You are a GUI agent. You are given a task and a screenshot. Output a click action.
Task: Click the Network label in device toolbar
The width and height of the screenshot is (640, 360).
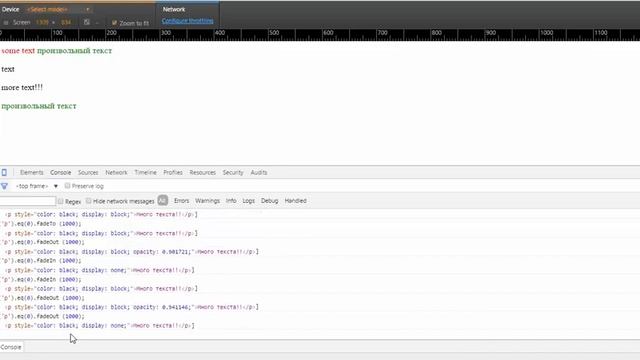point(174,9)
